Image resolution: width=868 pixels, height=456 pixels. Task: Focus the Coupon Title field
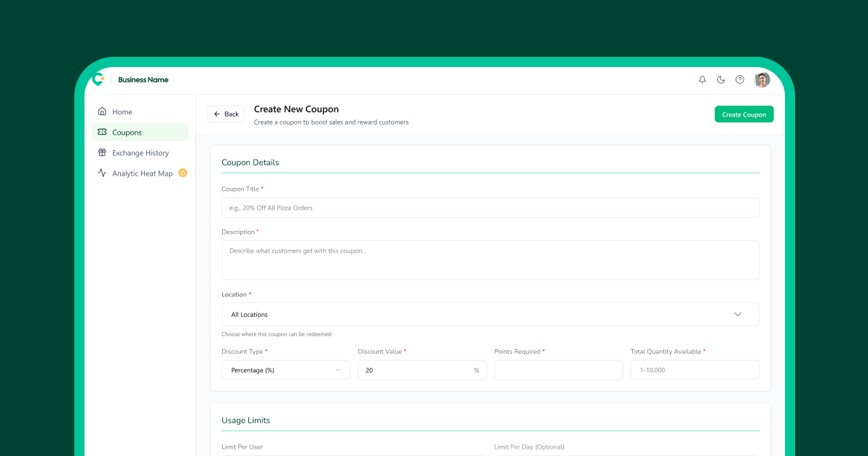coord(490,208)
